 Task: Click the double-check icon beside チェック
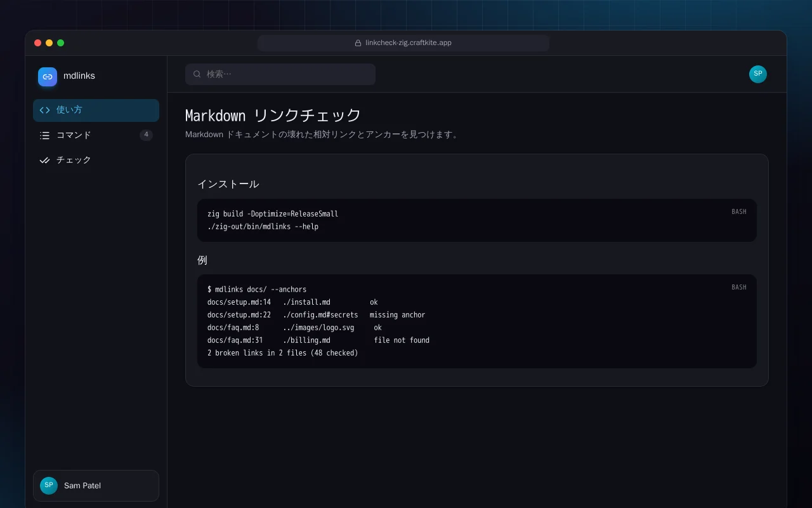pos(44,160)
